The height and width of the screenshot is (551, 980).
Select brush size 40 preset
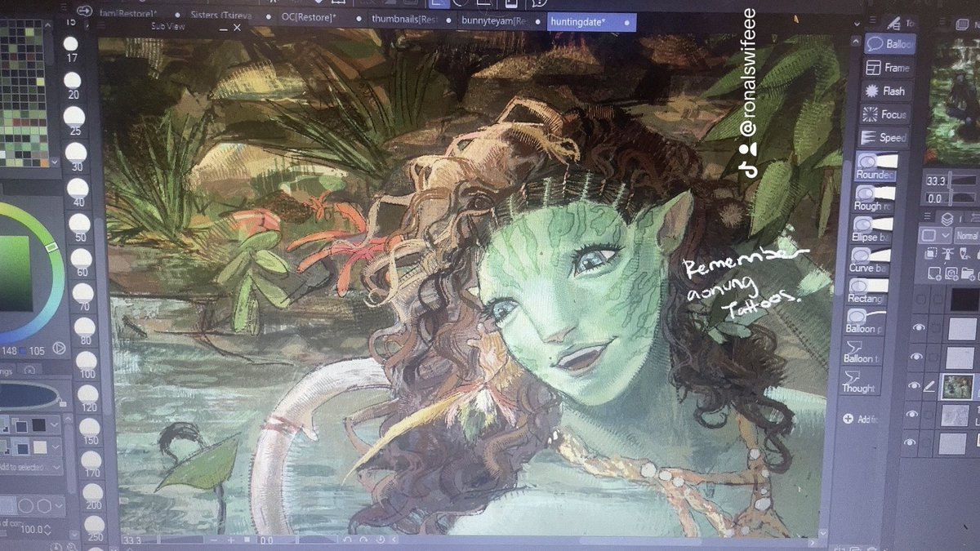pyautogui.click(x=78, y=193)
